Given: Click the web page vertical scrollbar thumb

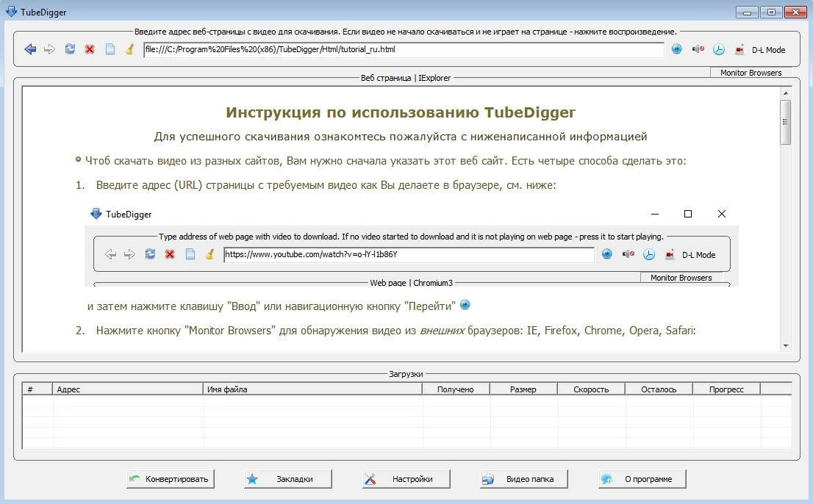Looking at the screenshot, I should click(x=786, y=122).
